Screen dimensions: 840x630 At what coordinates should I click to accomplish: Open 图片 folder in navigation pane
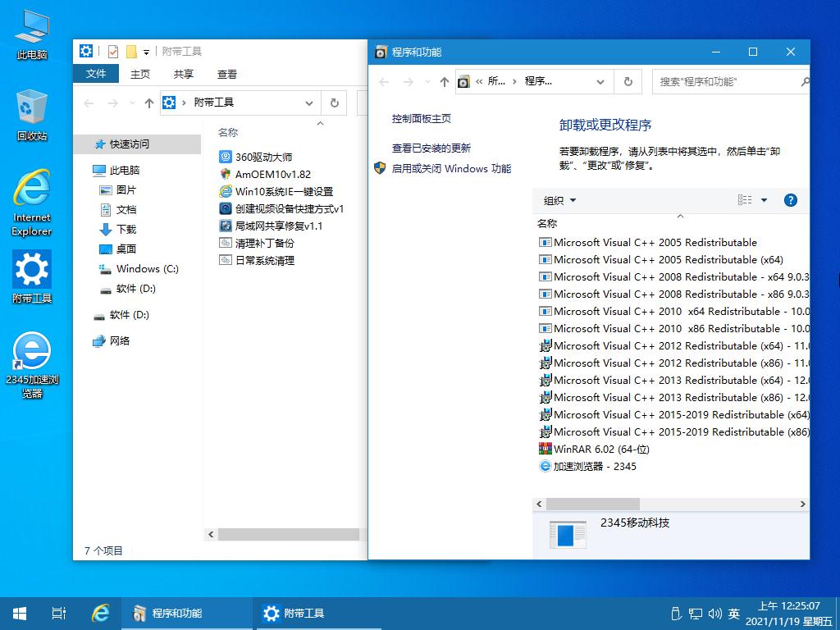pyautogui.click(x=118, y=190)
